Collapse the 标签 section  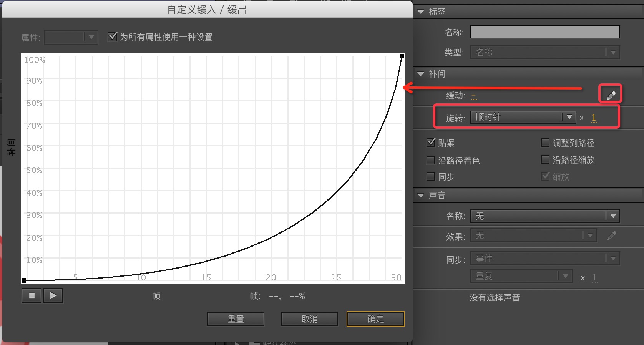pos(421,12)
